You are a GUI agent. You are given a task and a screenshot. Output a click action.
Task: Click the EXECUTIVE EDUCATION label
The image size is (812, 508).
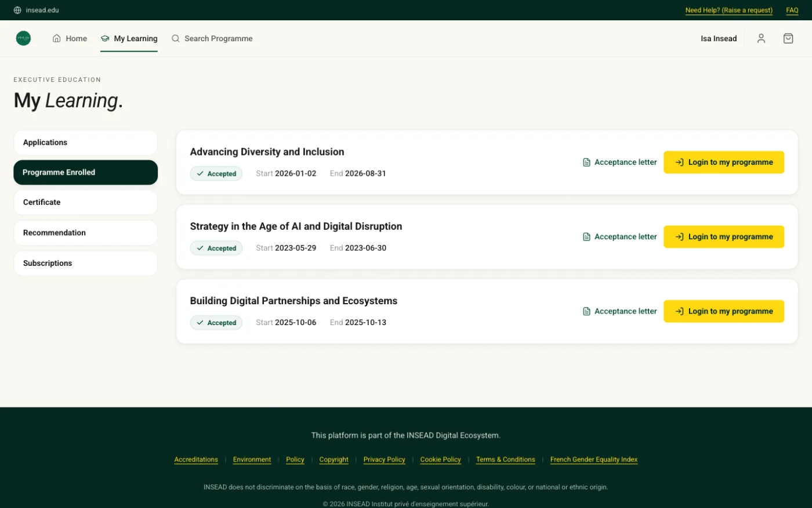coord(57,80)
